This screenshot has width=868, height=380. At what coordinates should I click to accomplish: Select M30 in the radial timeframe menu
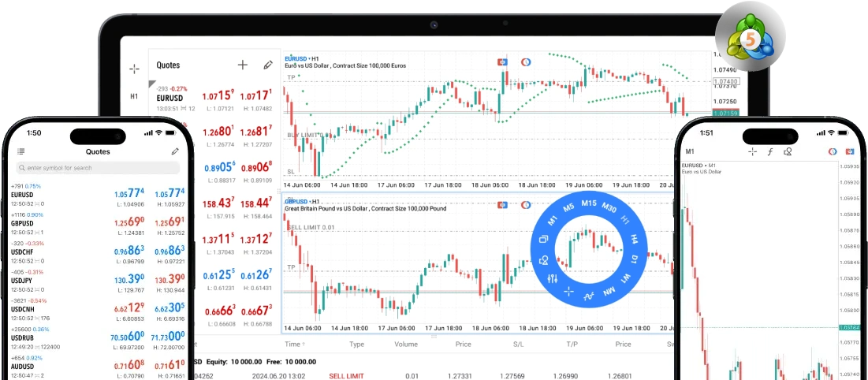click(609, 207)
